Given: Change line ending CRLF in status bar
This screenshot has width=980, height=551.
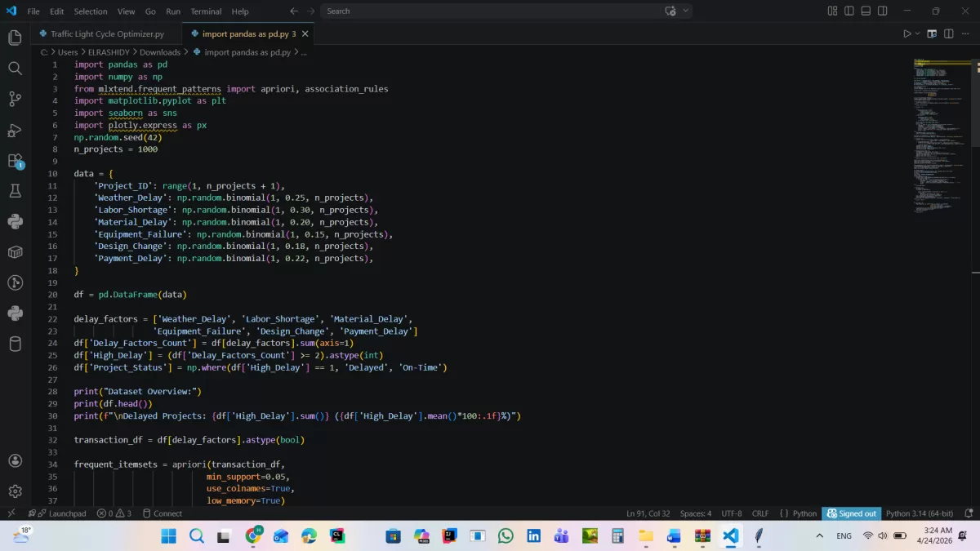Looking at the screenshot, I should point(759,513).
